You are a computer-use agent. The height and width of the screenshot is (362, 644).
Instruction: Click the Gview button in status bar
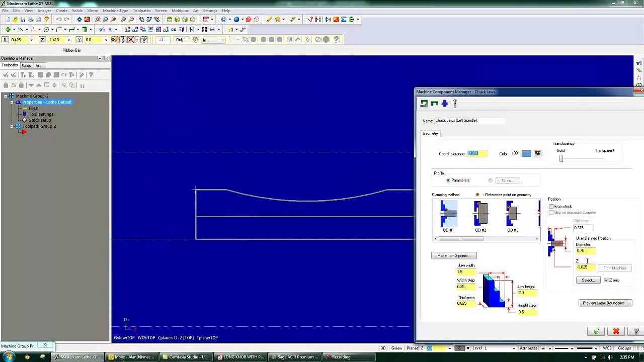pos(396,348)
